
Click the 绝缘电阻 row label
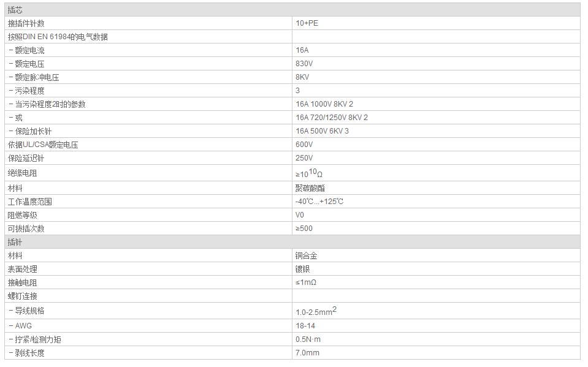(x=23, y=173)
